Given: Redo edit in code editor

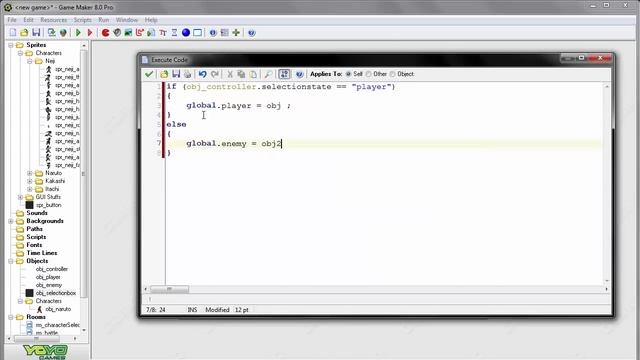Looking at the screenshot, I should click(214, 74).
